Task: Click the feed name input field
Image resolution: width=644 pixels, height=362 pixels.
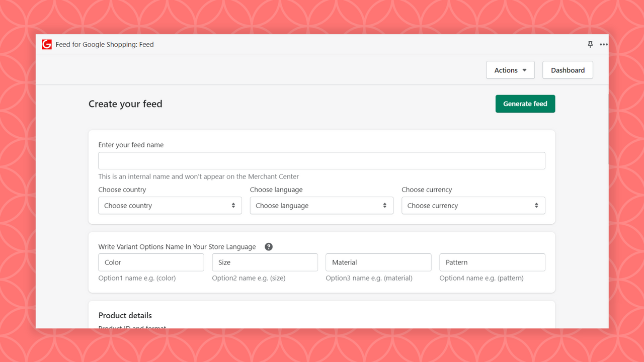Action: click(x=322, y=160)
